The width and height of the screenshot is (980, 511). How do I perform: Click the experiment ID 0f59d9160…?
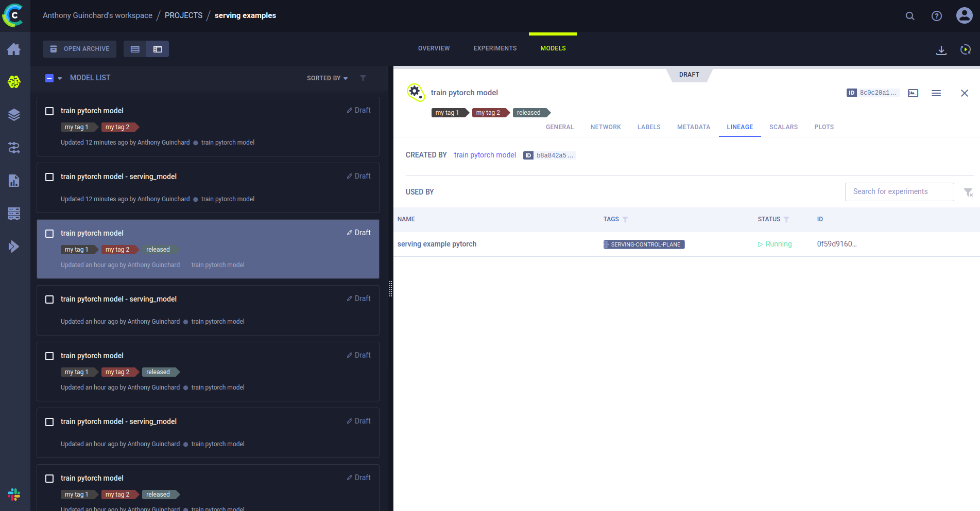837,244
